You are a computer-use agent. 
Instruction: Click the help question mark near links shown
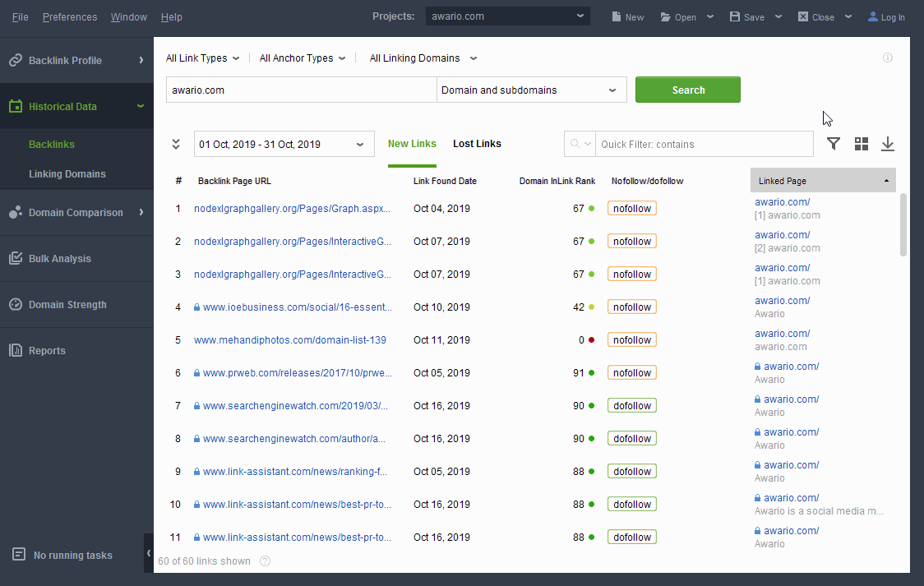click(x=266, y=561)
